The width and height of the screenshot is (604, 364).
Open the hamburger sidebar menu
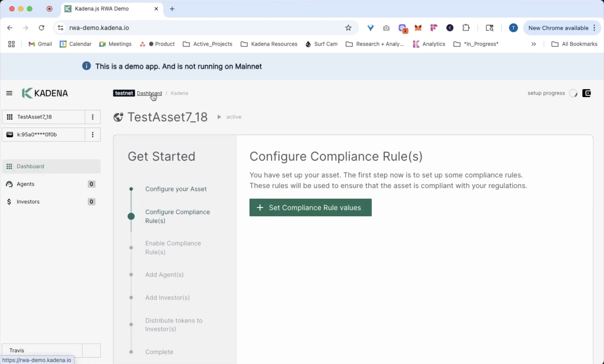coord(9,93)
